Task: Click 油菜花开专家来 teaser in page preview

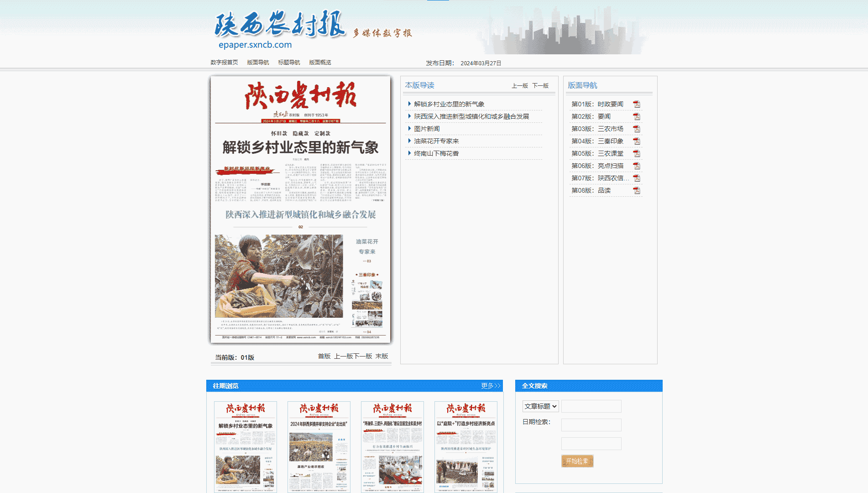Action: 367,246
